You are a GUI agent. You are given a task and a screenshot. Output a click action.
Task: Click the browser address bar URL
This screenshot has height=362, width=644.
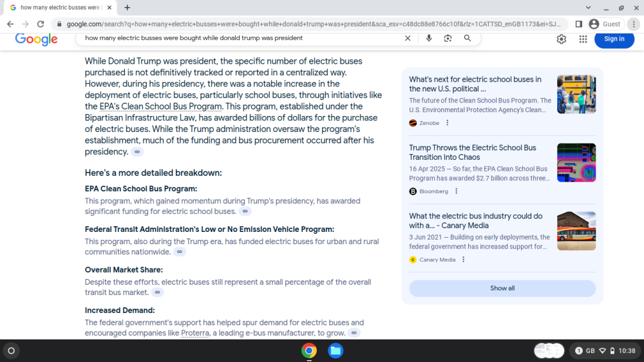[x=314, y=24]
